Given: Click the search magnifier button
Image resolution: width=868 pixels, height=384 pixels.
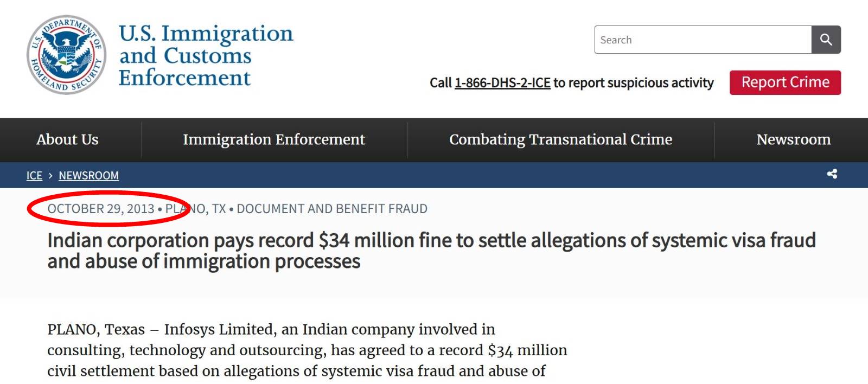Looking at the screenshot, I should (826, 40).
